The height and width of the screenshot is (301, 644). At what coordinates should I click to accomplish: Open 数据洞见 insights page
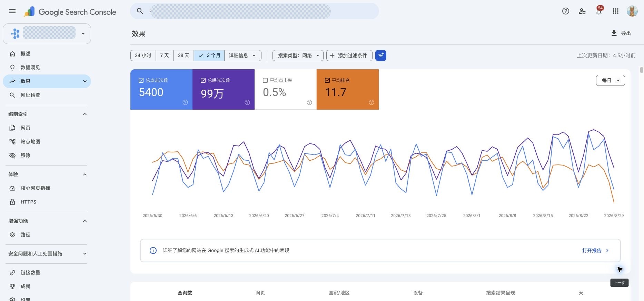click(x=47, y=68)
